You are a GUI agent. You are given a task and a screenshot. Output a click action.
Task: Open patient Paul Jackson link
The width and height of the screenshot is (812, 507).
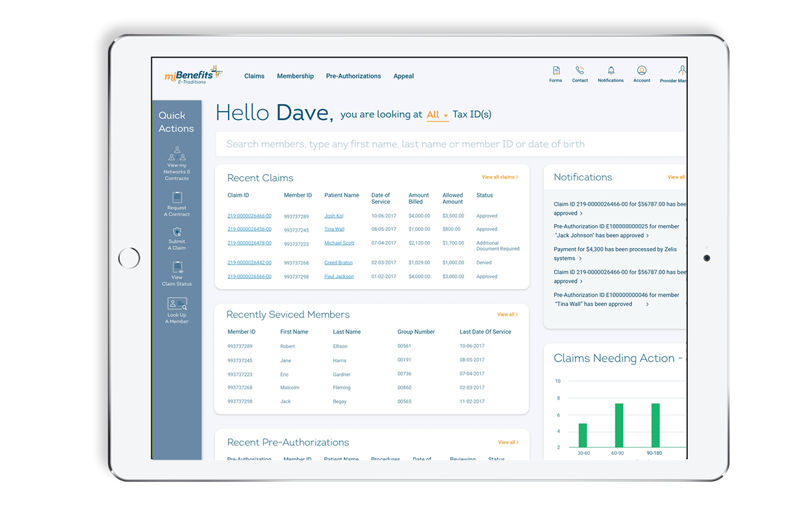339,277
